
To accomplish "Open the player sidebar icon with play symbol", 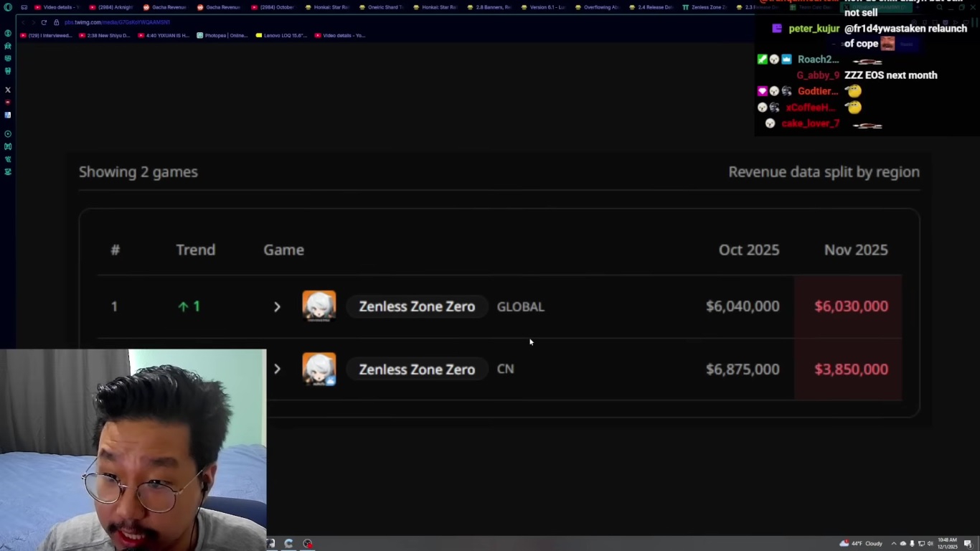I will [8, 134].
